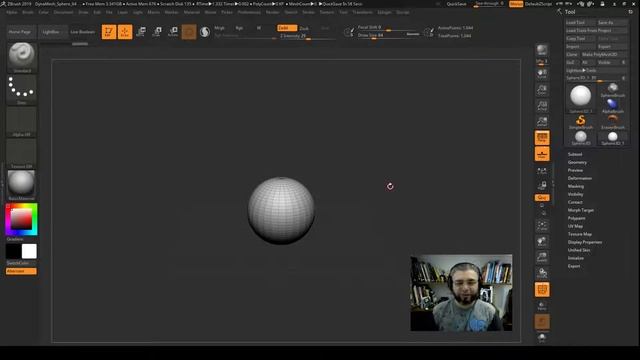640x360 pixels.
Task: Toggle Transp transparency mode
Action: [542, 305]
